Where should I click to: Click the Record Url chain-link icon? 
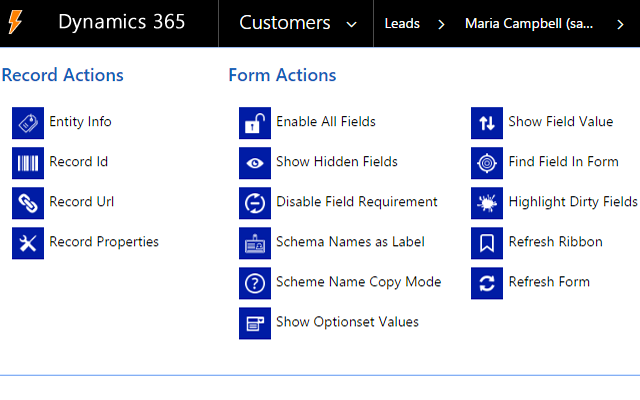(28, 202)
